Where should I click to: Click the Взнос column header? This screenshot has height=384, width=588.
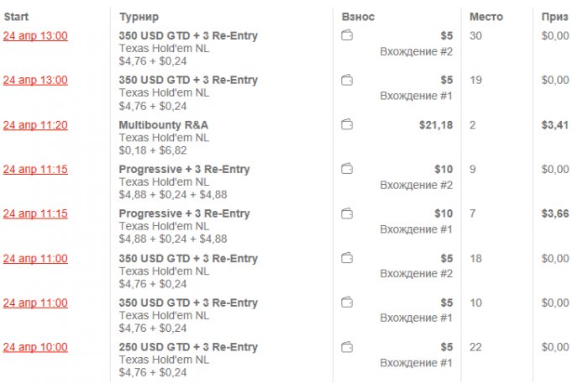click(x=359, y=17)
